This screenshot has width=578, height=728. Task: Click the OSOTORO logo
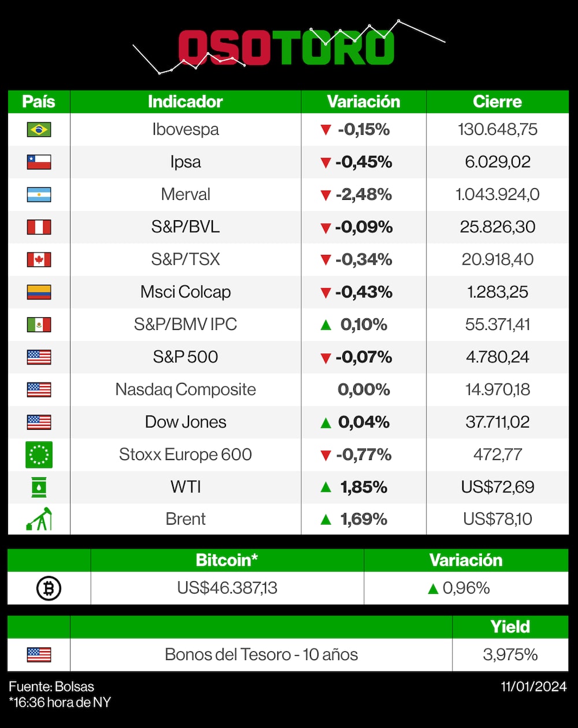[x=287, y=47]
